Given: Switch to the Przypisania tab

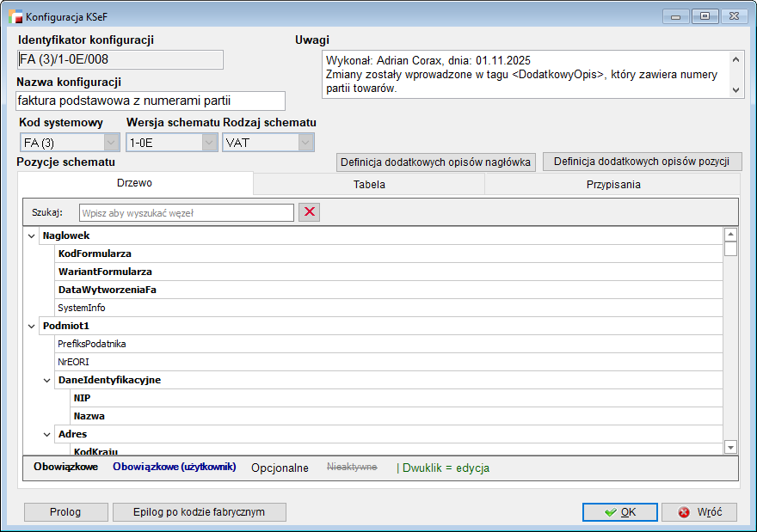Looking at the screenshot, I should coord(612,184).
